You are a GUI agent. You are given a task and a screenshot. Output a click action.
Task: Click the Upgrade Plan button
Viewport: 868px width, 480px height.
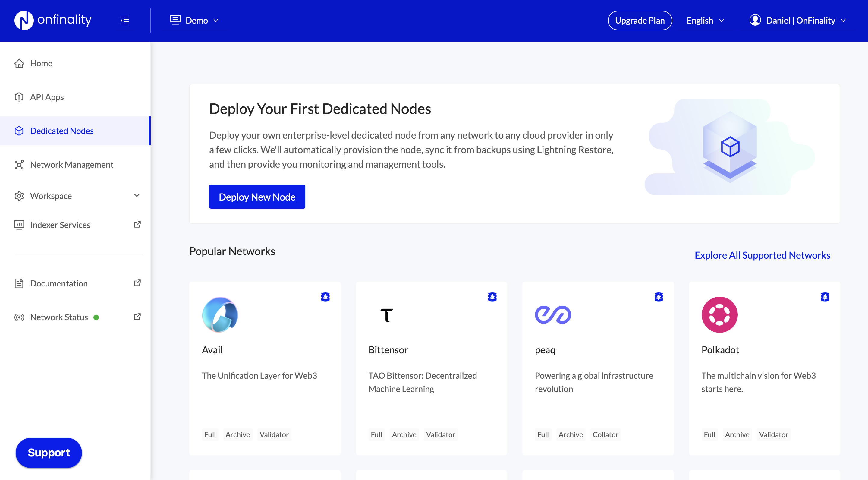coord(640,21)
